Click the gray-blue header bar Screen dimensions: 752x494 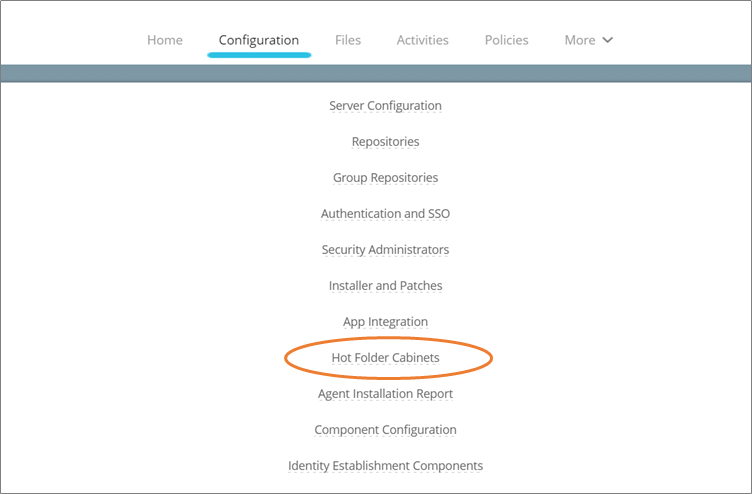coord(376,73)
